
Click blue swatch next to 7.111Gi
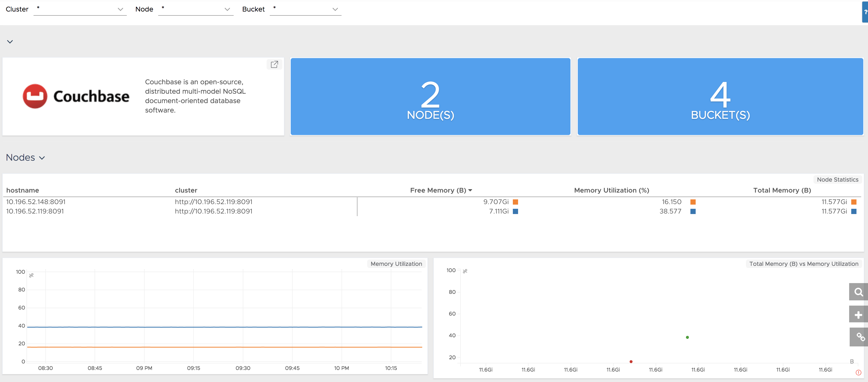point(515,211)
